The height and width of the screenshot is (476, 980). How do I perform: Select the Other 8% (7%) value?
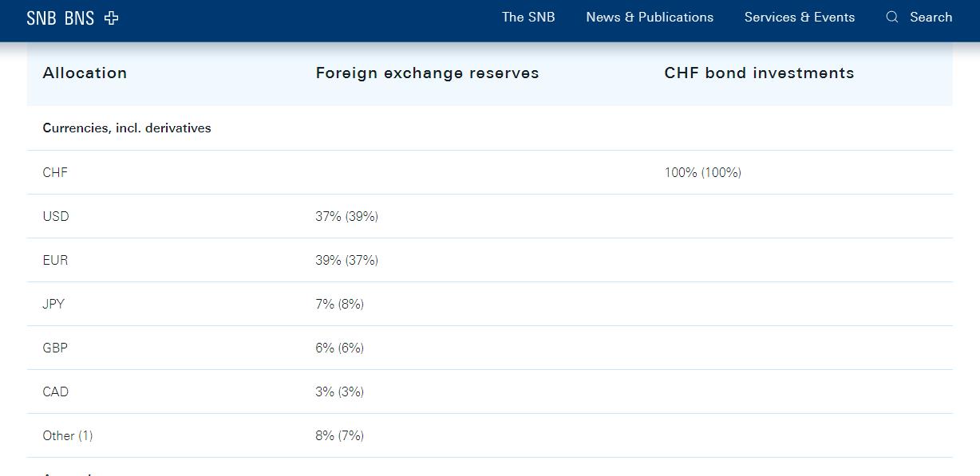pyautogui.click(x=339, y=435)
